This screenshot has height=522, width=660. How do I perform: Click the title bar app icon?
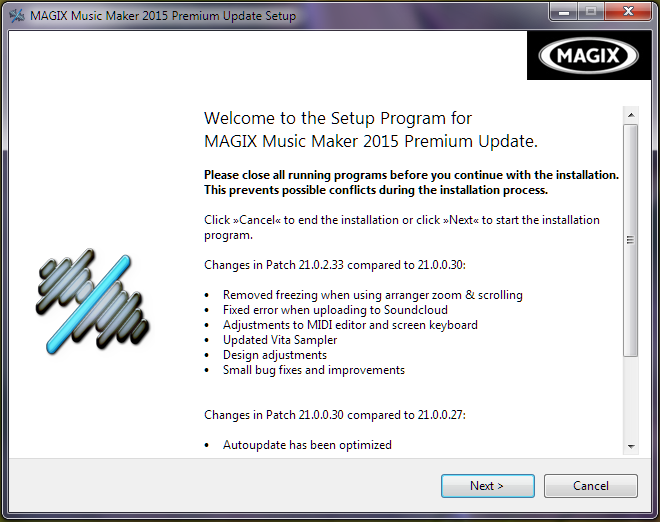[x=17, y=16]
